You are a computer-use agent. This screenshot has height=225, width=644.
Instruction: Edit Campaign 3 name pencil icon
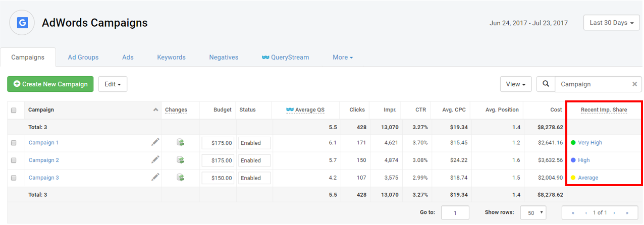[x=155, y=177]
